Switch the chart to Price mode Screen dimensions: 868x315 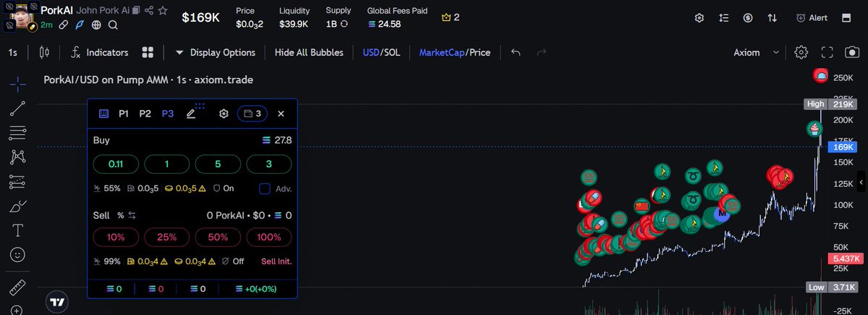click(480, 52)
